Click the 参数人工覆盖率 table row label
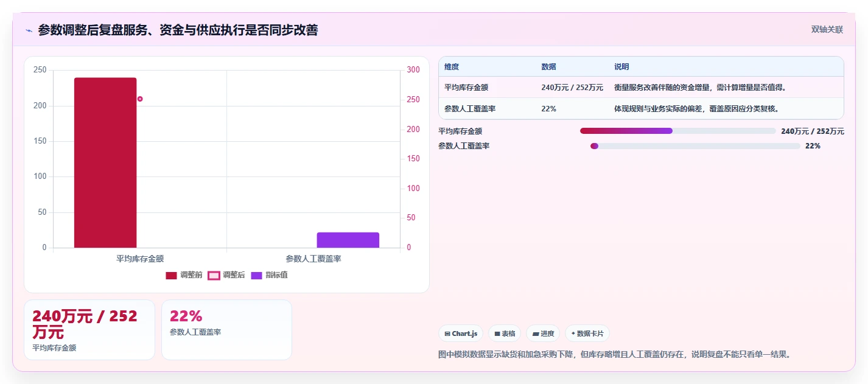Viewport: 868px width, 384px height. (x=470, y=109)
